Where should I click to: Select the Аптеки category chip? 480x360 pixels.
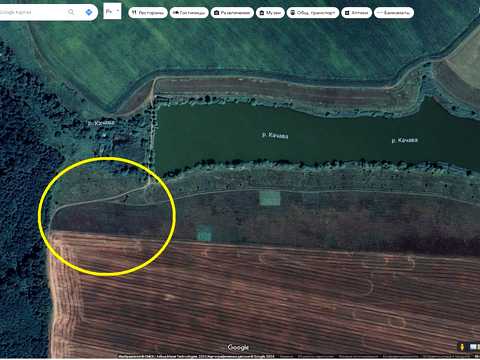click(x=356, y=13)
